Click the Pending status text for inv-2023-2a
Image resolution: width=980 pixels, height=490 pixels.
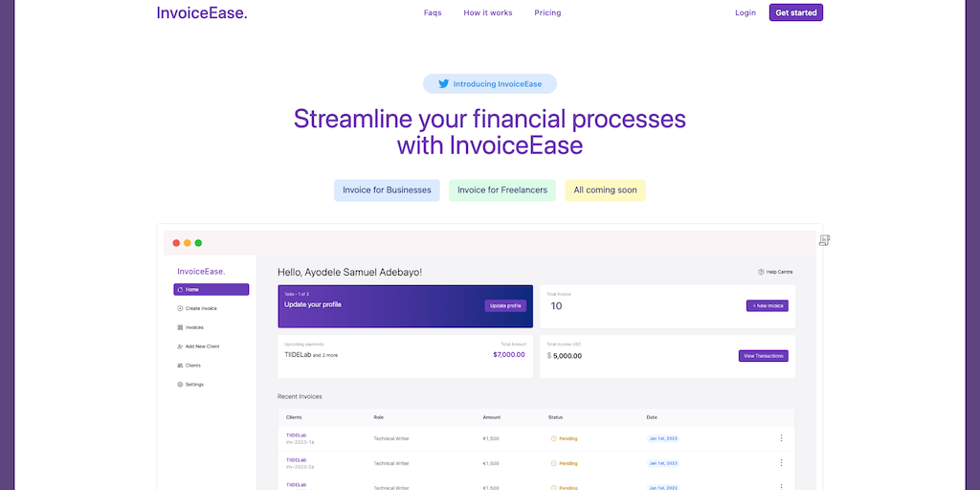568,463
